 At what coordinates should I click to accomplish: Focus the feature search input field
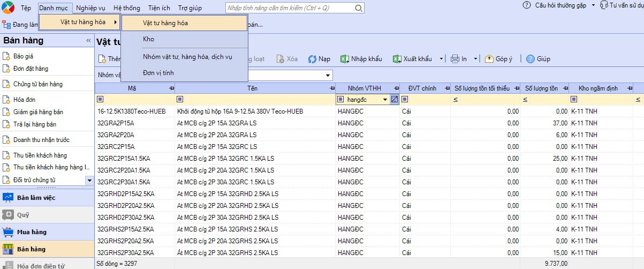[x=288, y=8]
